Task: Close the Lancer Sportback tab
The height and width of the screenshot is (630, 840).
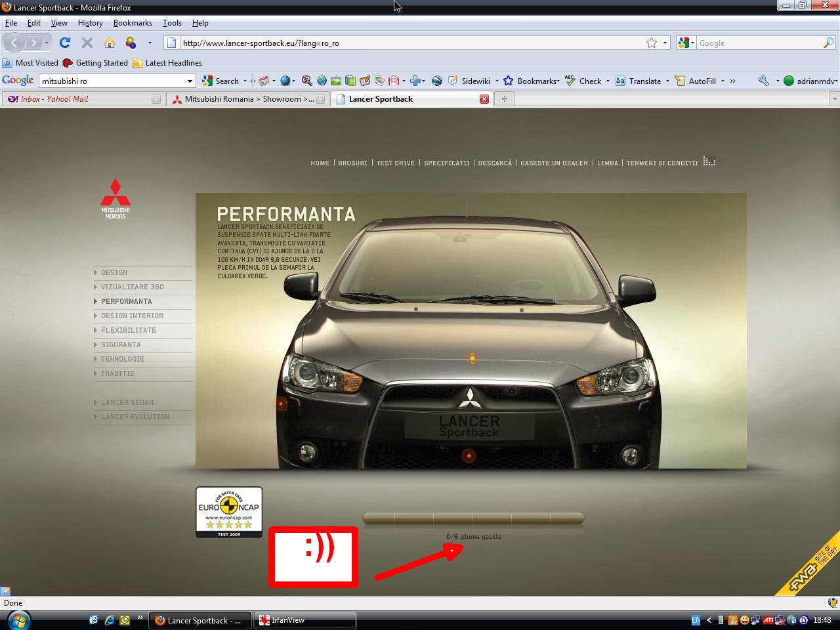Action: tap(484, 99)
